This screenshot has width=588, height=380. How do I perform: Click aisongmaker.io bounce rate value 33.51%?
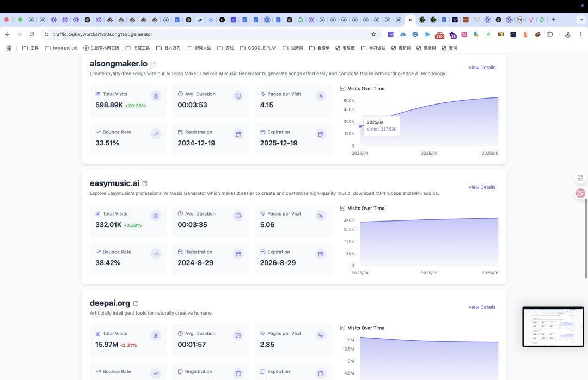click(107, 143)
